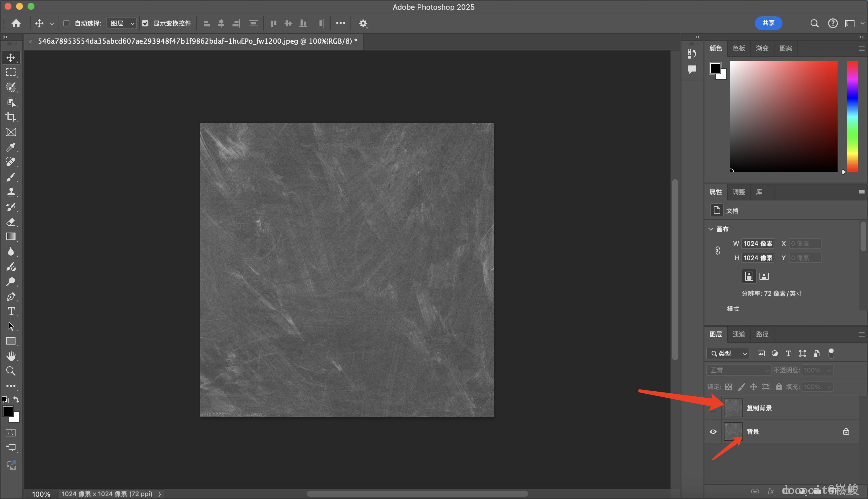
Task: Select the Rectangular Marquee tool
Action: click(x=11, y=72)
